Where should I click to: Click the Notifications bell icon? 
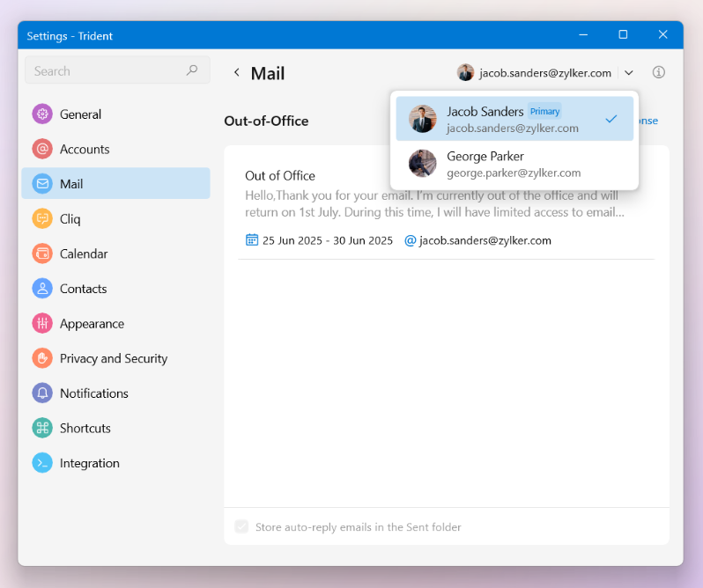coord(42,393)
